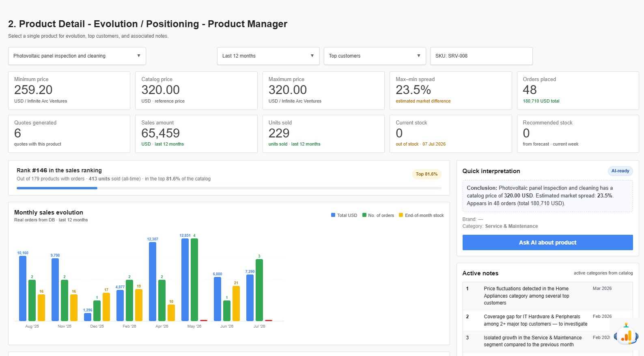Click the Mar 2026 note date

point(602,289)
